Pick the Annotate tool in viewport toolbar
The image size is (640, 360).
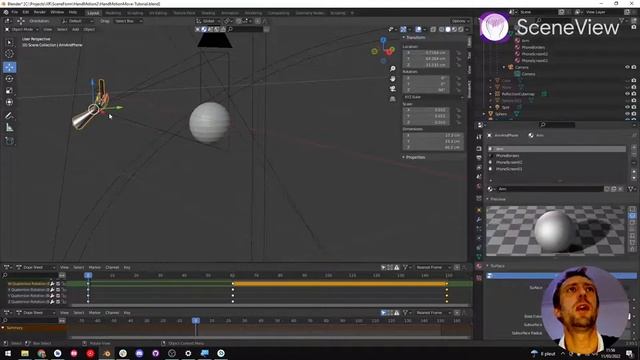[9, 116]
